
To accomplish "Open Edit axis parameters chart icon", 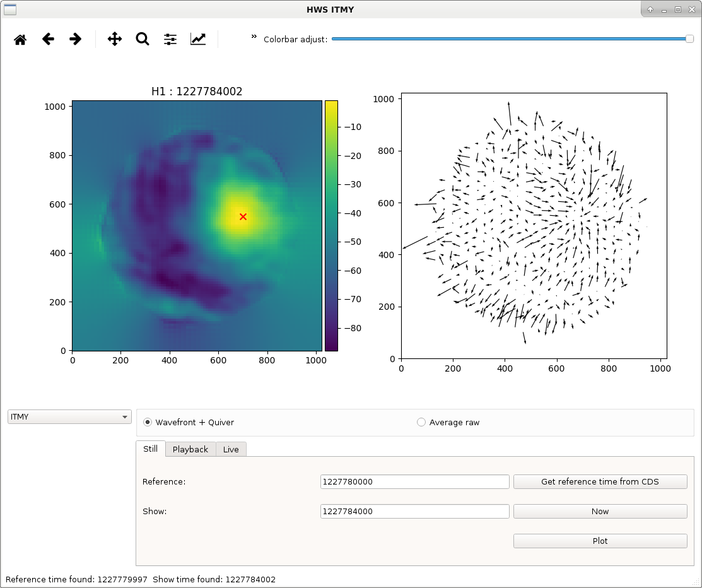I will [x=198, y=39].
